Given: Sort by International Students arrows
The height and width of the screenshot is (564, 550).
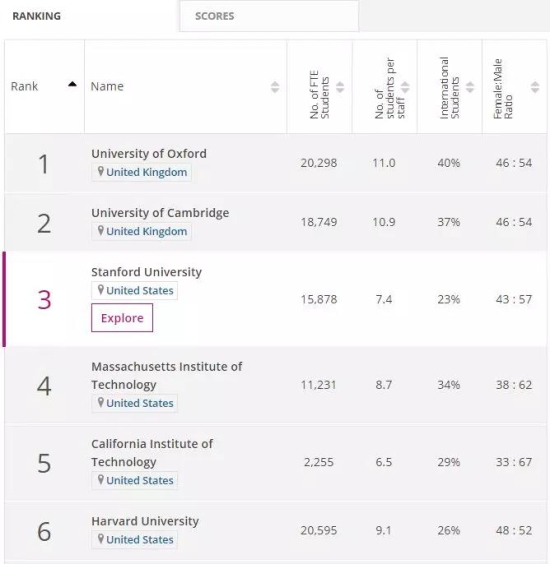Looking at the screenshot, I should 470,87.
